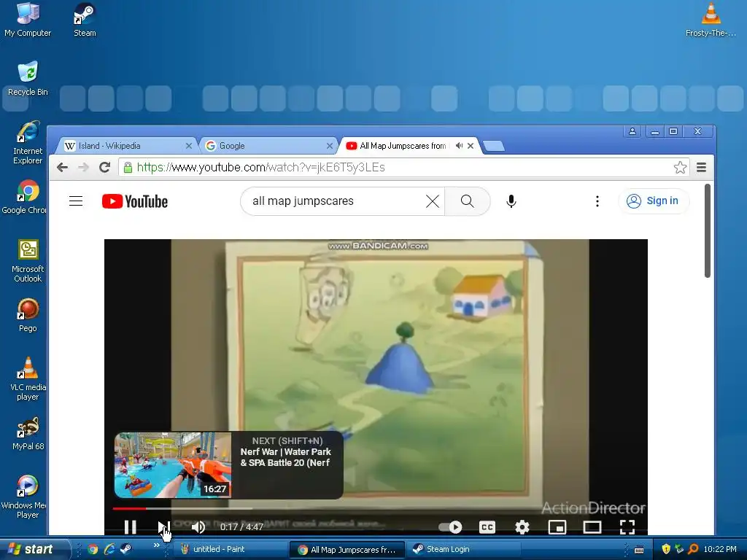The image size is (747, 560).
Task: Enable theater mode for the video
Action: tap(592, 526)
